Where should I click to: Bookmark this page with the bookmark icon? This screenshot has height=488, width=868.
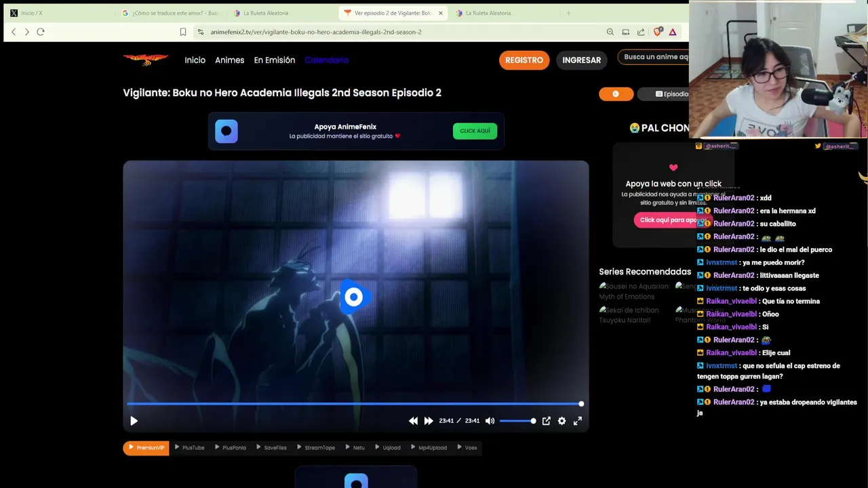click(x=182, y=32)
